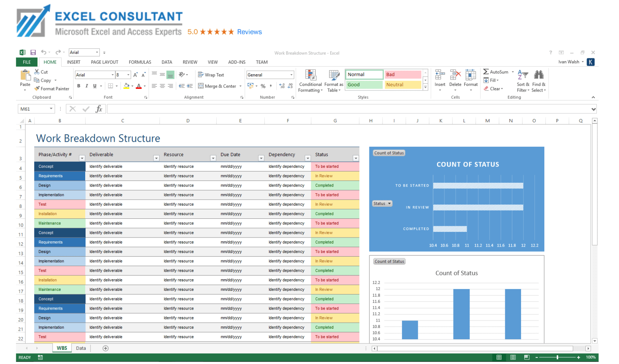Open Sort & Filter tools
Viewport: 619px width, 364px height.
tap(523, 81)
